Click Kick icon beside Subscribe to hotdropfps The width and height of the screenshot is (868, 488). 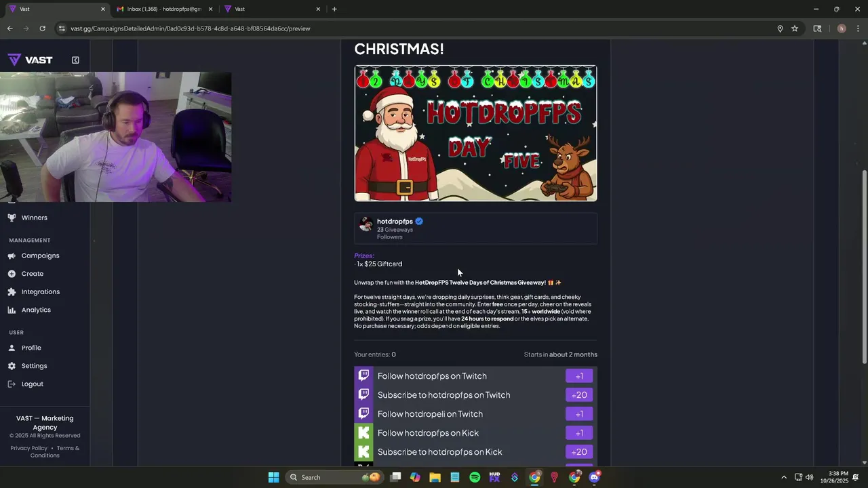(x=363, y=452)
